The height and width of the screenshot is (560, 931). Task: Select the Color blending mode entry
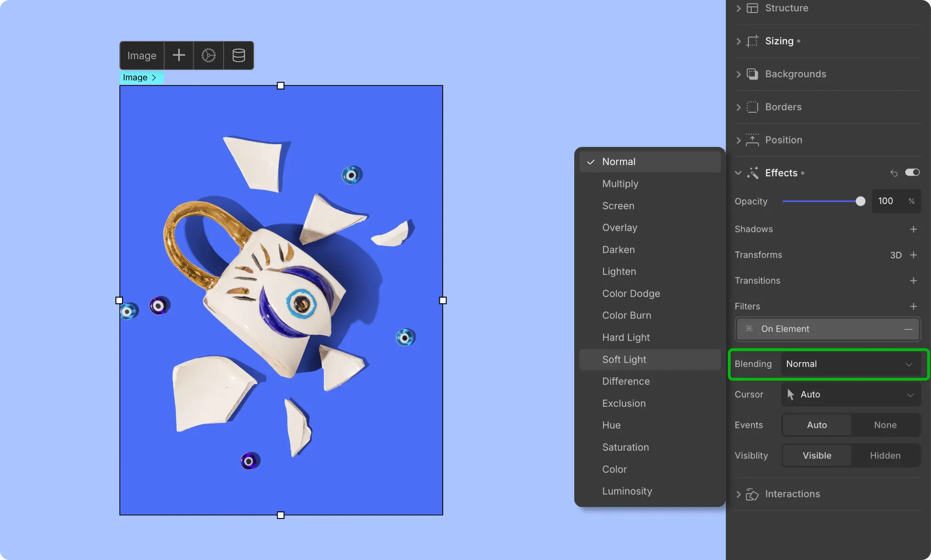[x=650, y=469]
